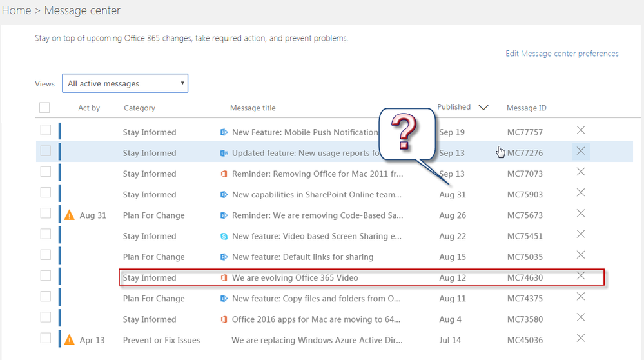Toggle sort order arrow next to Published

click(483, 107)
